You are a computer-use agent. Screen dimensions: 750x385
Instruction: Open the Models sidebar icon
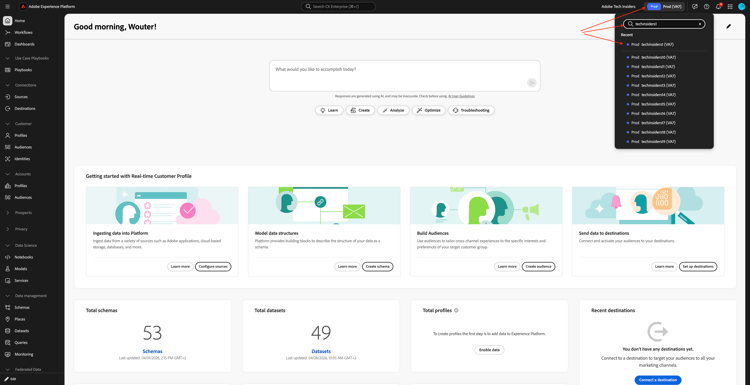(8, 269)
